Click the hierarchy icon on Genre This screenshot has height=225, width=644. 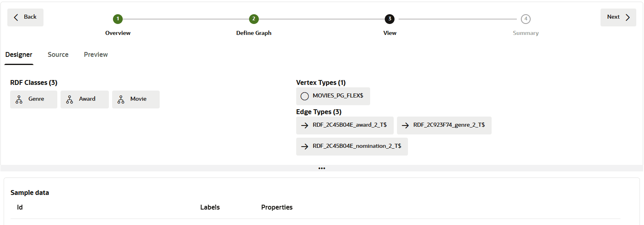tap(19, 100)
